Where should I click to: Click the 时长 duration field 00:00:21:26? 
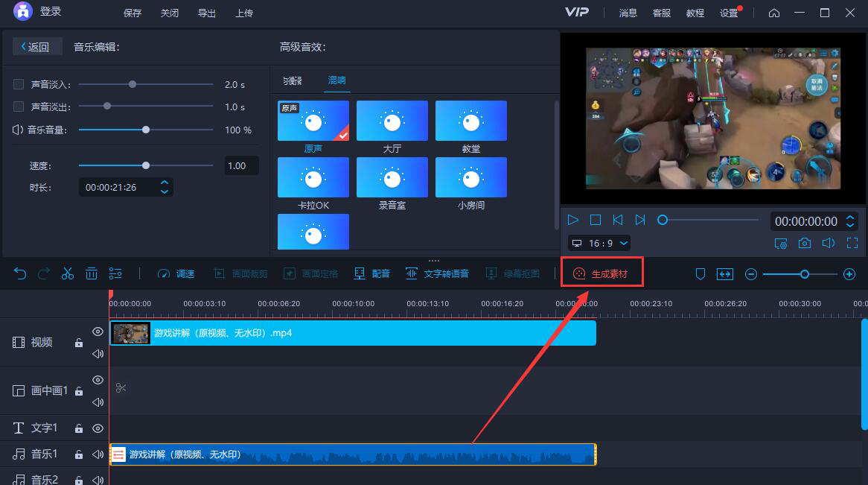[x=126, y=187]
